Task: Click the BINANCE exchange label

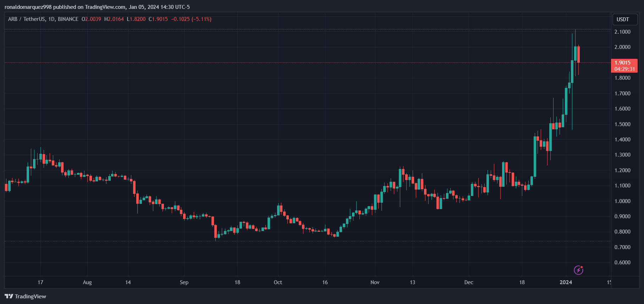Action: click(68, 19)
